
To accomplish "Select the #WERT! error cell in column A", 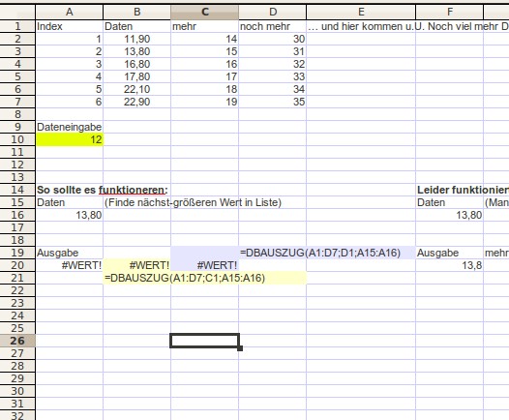I will [70, 265].
